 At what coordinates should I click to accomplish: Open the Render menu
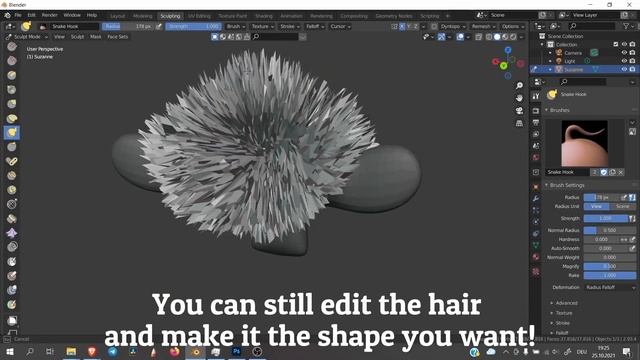49,15
